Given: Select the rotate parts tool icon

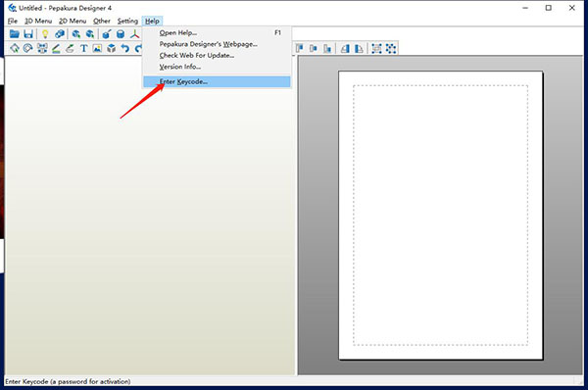Looking at the screenshot, I should click(27, 48).
